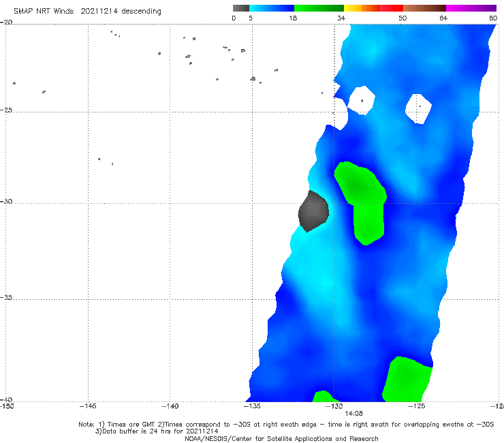Click the 'SMAP NRT Winds 20211214 descending' title
This screenshot has height=443, width=504.
(x=87, y=12)
